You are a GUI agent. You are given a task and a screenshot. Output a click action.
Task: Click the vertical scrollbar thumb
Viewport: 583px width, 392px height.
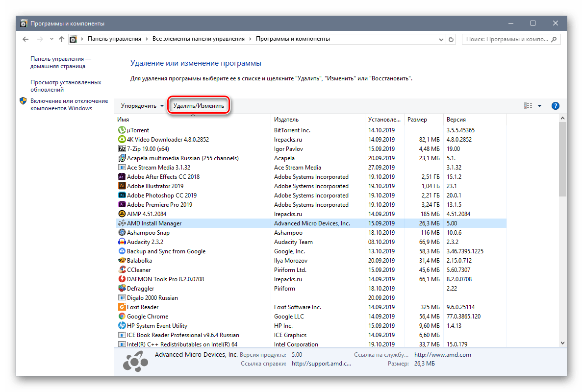tap(562, 159)
